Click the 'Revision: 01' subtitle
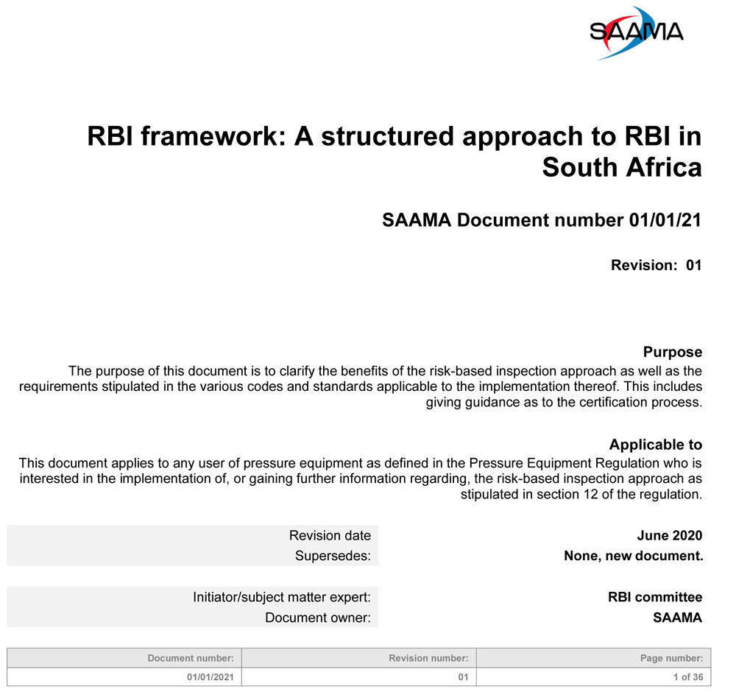Viewport: 736px width, 700px height. pos(657,265)
